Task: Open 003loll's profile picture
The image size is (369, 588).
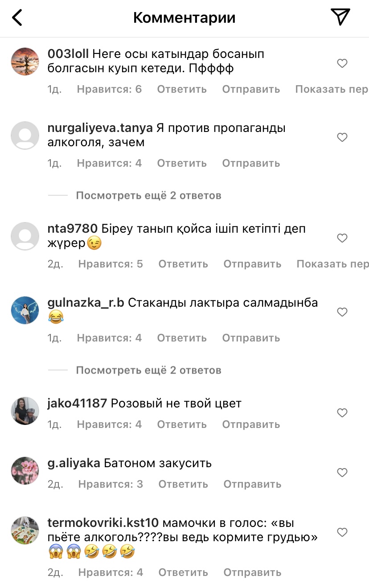Action: coord(25,62)
